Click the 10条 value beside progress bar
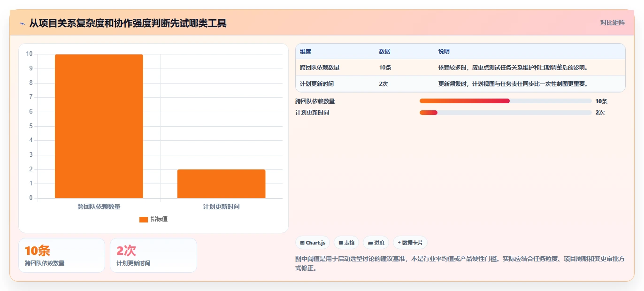This screenshot has height=291, width=644. click(x=601, y=101)
